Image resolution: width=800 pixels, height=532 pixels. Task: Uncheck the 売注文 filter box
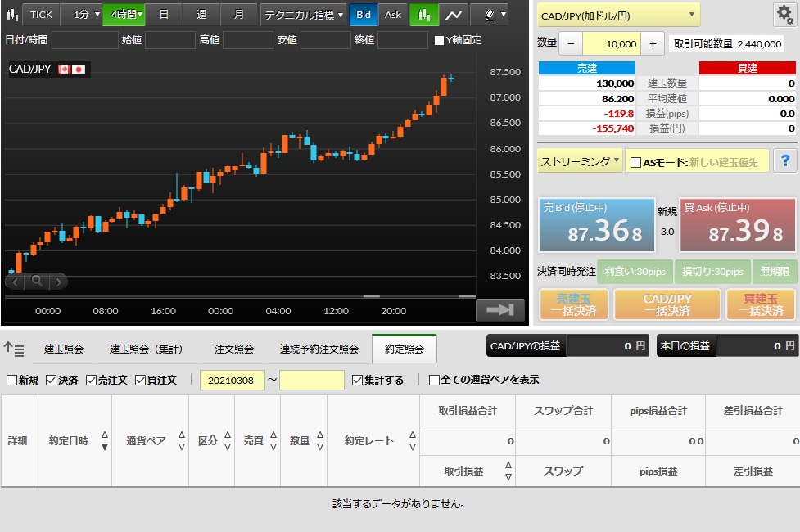[x=92, y=380]
